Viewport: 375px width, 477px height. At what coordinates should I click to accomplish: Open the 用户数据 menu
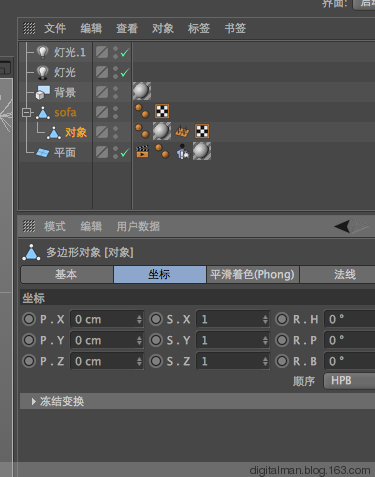pos(138,226)
